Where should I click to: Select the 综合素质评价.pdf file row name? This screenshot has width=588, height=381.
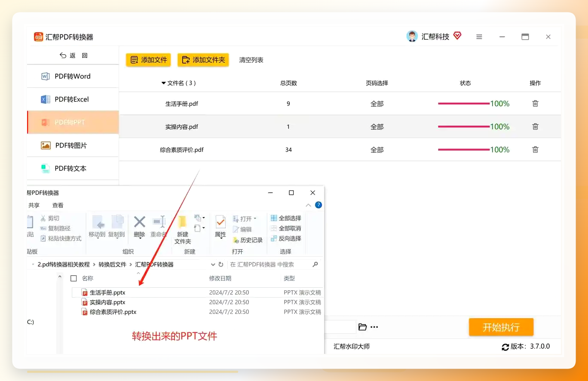coord(182,150)
